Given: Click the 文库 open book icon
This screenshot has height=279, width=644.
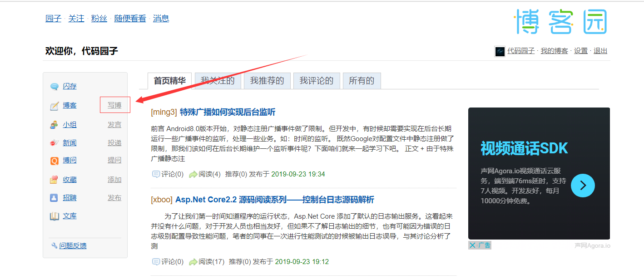Looking at the screenshot, I should tap(54, 216).
